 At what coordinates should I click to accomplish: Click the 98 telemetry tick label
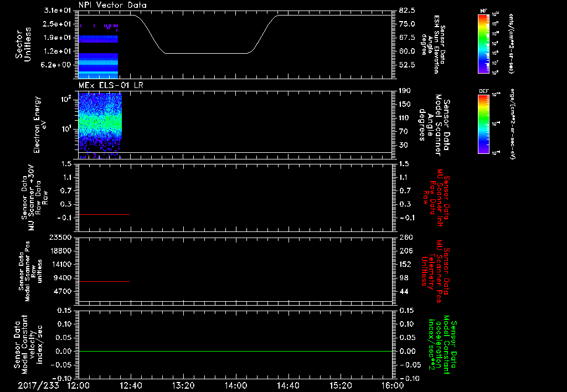click(x=404, y=278)
